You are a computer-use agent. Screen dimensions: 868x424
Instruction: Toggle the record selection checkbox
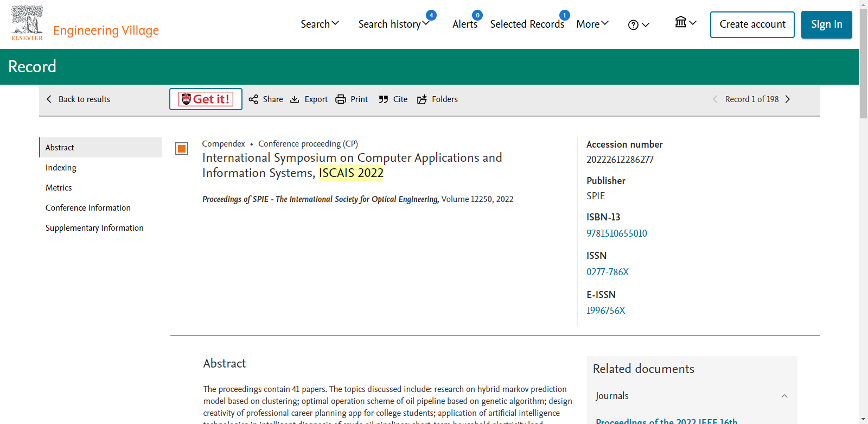pos(182,149)
